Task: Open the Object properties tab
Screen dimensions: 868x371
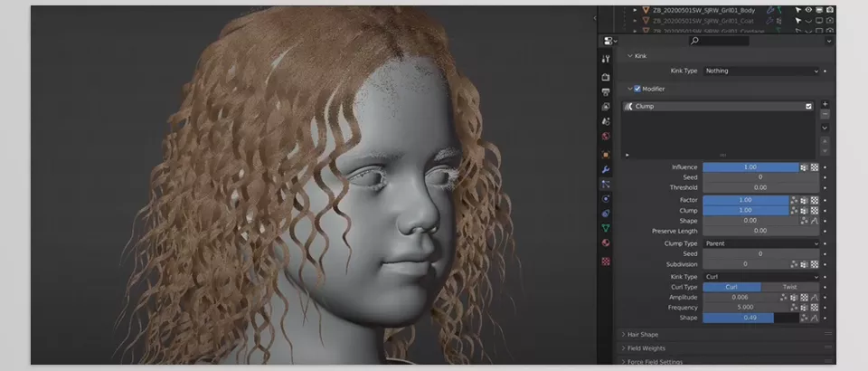Action: coord(606,155)
